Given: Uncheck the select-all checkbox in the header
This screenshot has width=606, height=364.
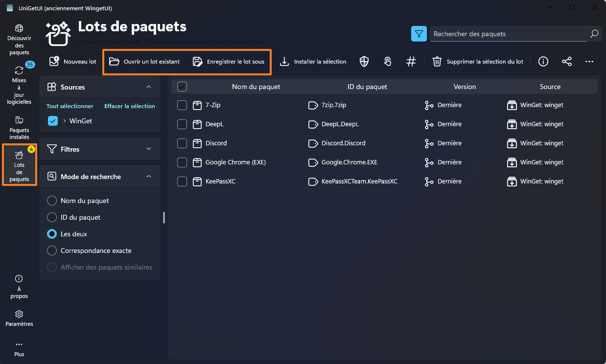Looking at the screenshot, I should [x=182, y=87].
